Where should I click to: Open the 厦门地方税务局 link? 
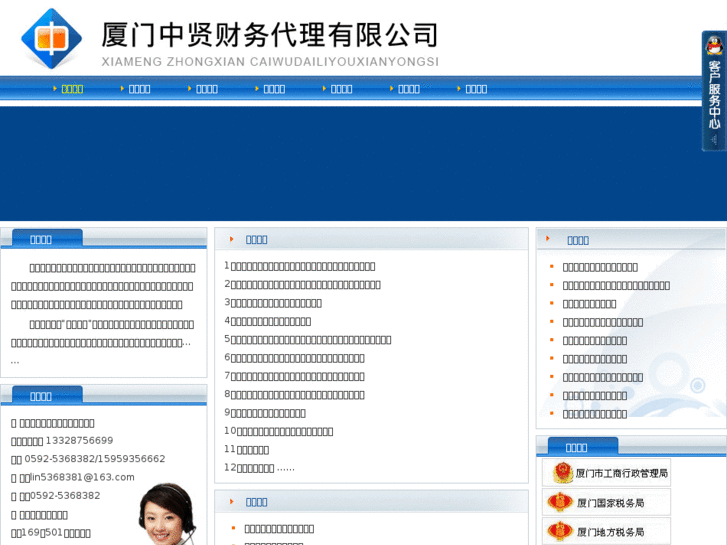coord(606,532)
